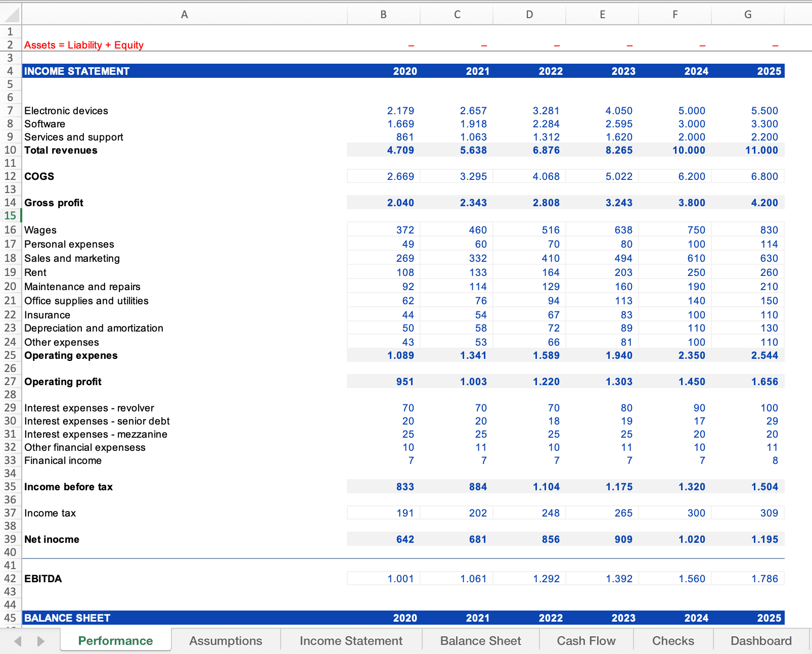The image size is (812, 654).
Task: Select row 15 header
Action: (x=11, y=216)
